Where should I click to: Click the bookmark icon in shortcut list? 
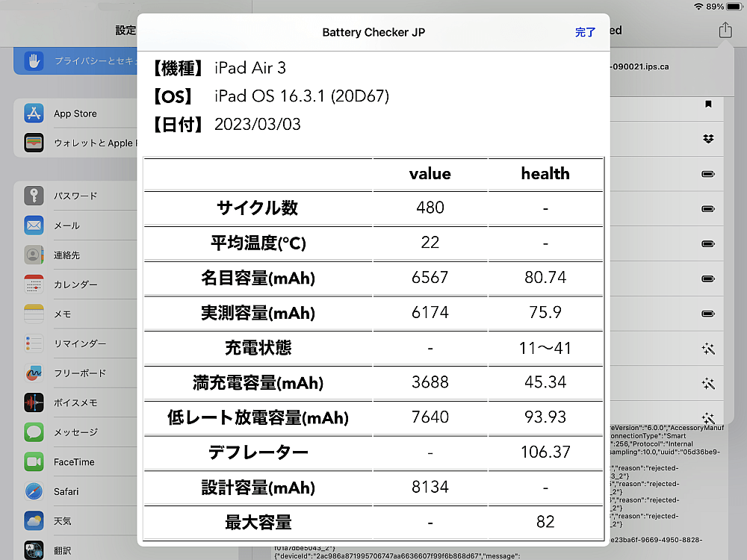click(x=708, y=104)
